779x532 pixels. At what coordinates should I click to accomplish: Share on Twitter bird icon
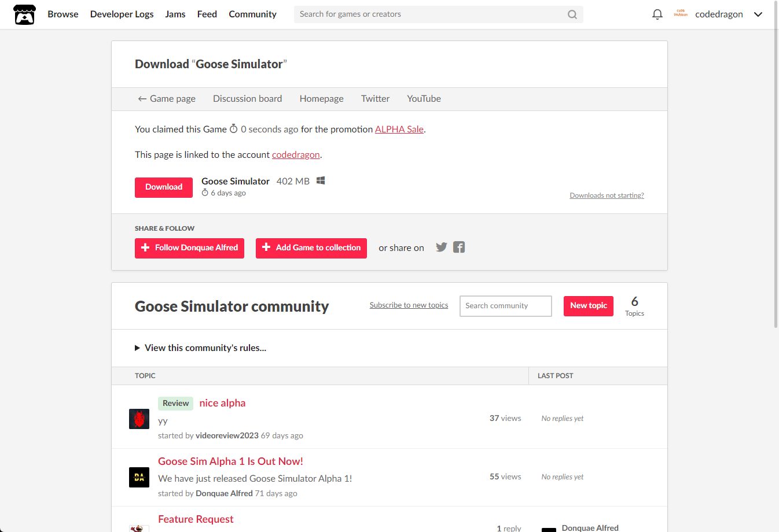point(442,247)
